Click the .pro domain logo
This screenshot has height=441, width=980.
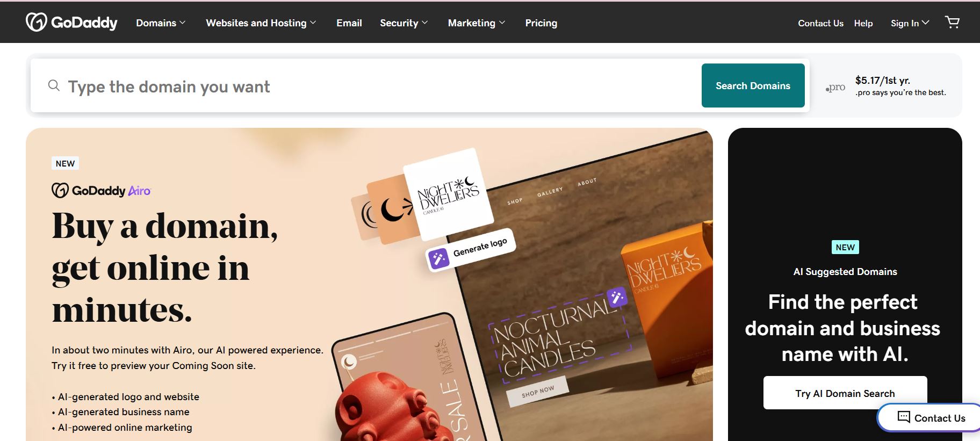tap(835, 88)
